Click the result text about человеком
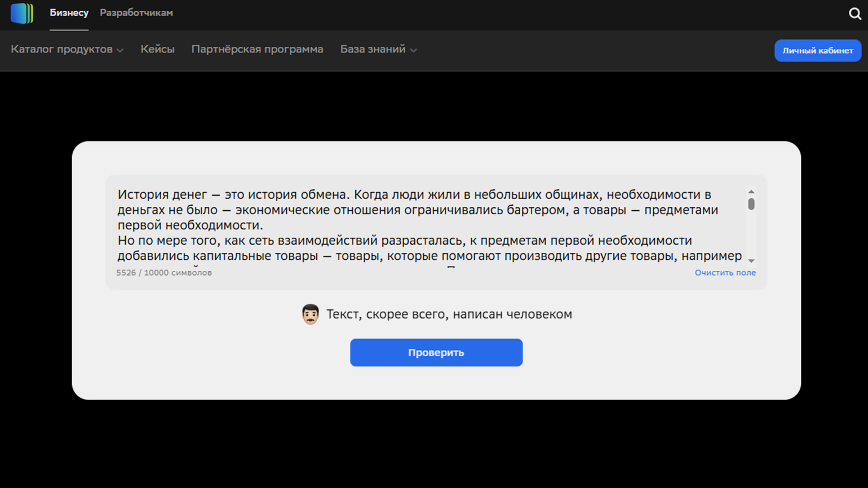 click(449, 314)
